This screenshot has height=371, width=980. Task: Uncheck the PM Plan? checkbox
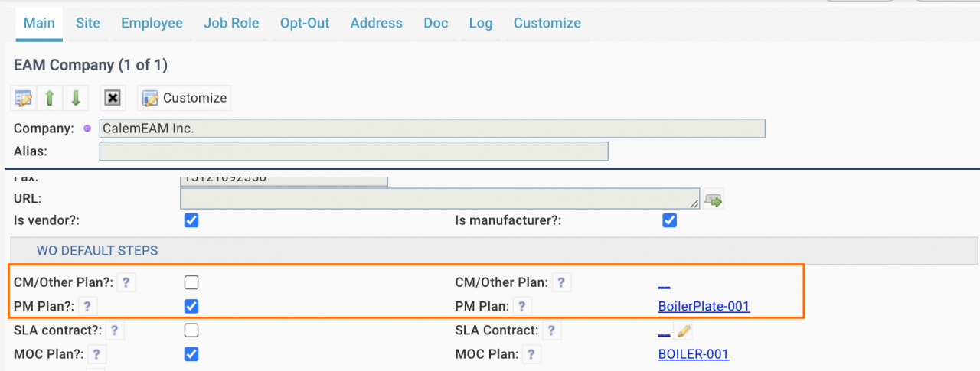191,306
